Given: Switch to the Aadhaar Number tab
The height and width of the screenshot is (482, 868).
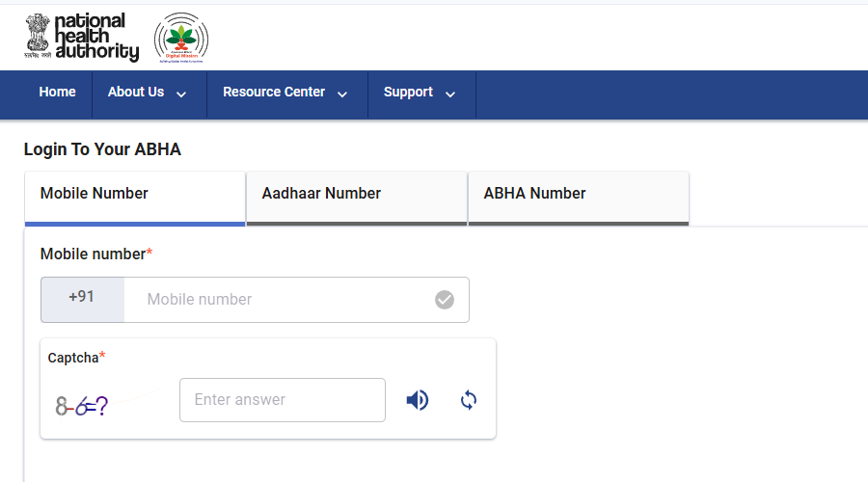Looking at the screenshot, I should 357,199.
